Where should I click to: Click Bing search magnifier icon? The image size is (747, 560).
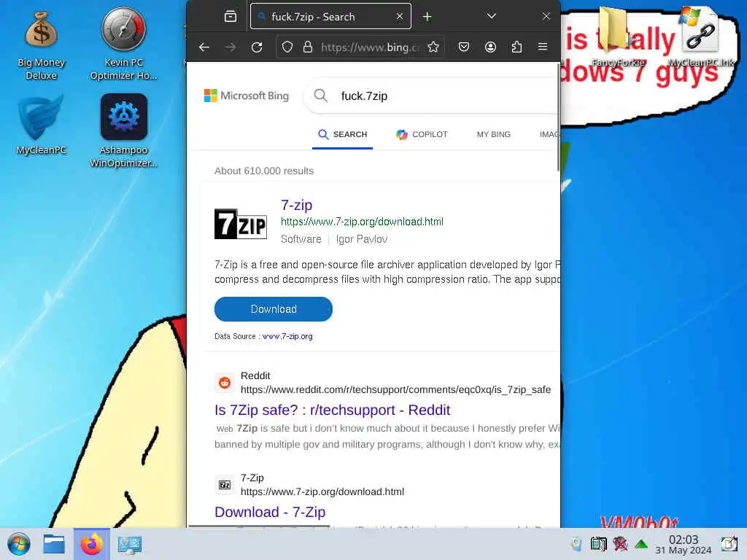(321, 96)
